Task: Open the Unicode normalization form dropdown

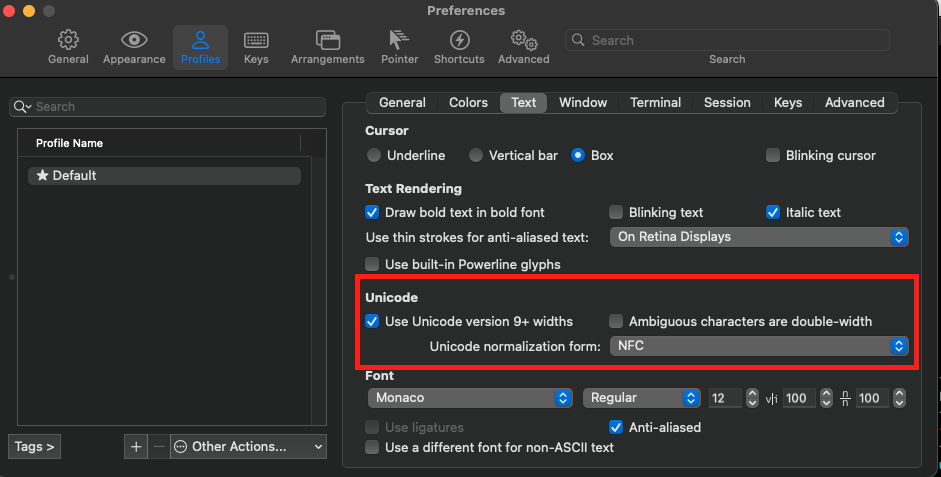Action: click(759, 346)
